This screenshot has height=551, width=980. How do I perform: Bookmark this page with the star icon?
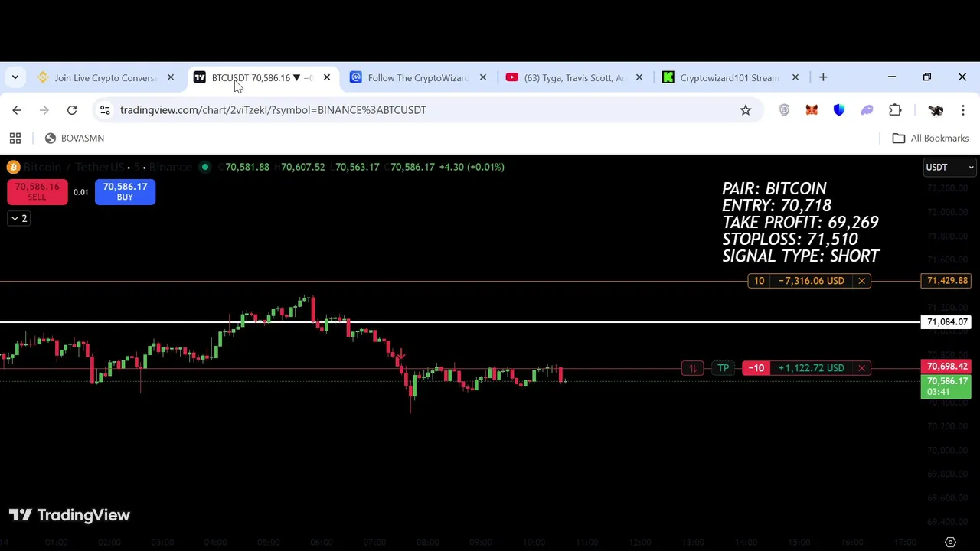(746, 110)
